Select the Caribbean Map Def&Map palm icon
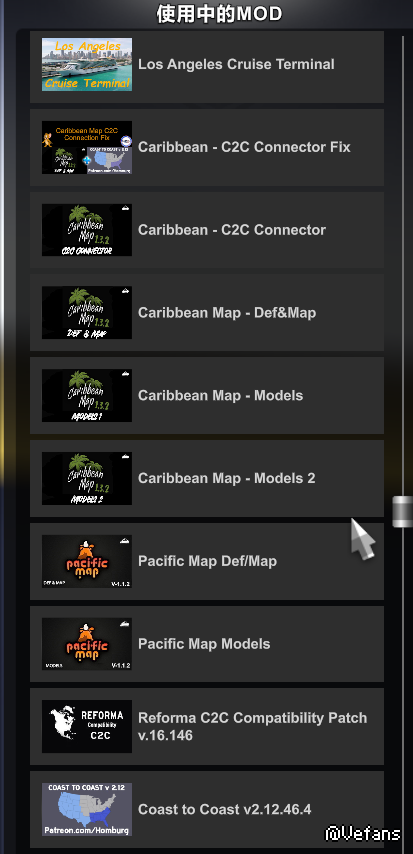Viewport: 413px width, 854px height. (x=87, y=313)
